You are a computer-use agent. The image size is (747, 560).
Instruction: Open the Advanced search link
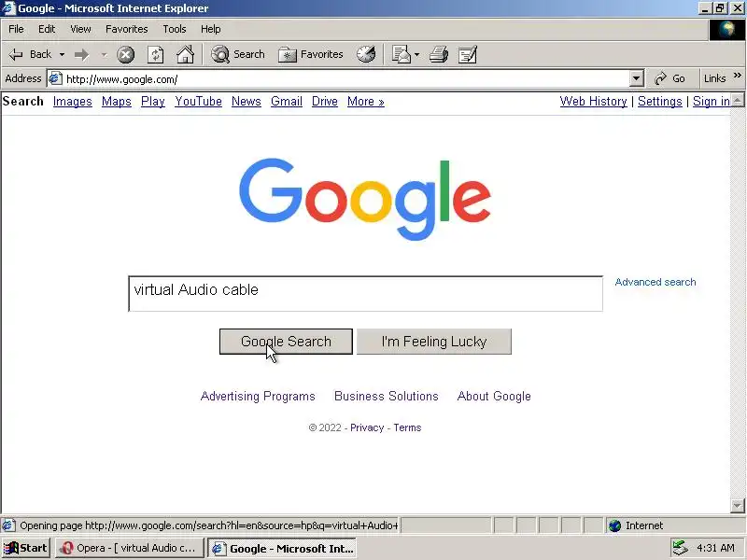click(x=655, y=282)
